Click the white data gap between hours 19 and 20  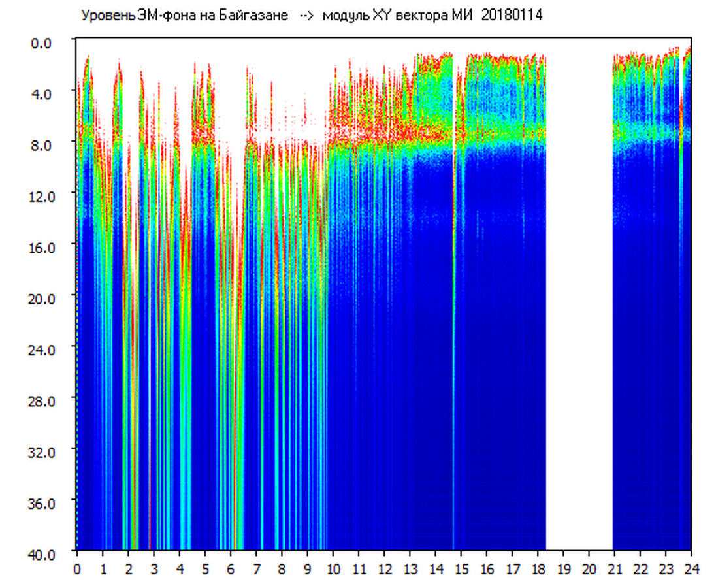click(579, 294)
